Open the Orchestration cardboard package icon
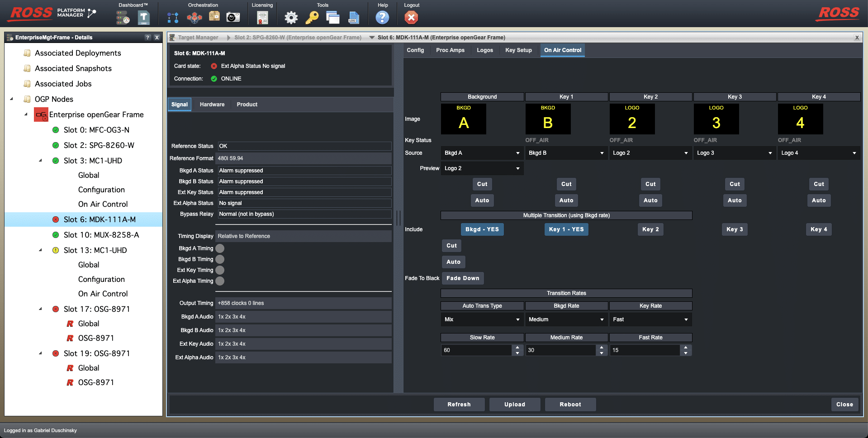 point(214,17)
